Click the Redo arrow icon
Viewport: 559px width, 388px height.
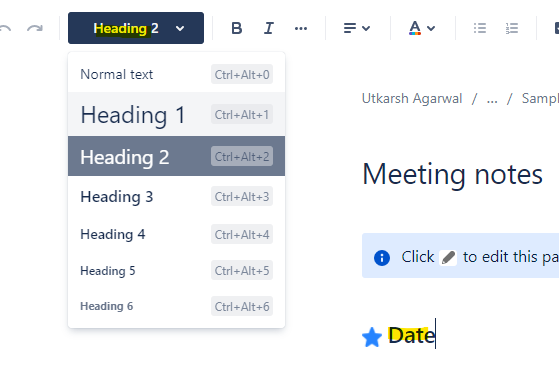pyautogui.click(x=35, y=28)
